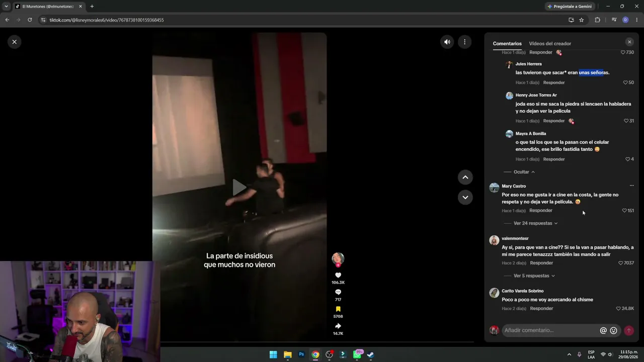Viewport: 644px width, 362px height.
Task: Reply to Carlto Varela Sobrino's comment
Action: pyautogui.click(x=541, y=309)
